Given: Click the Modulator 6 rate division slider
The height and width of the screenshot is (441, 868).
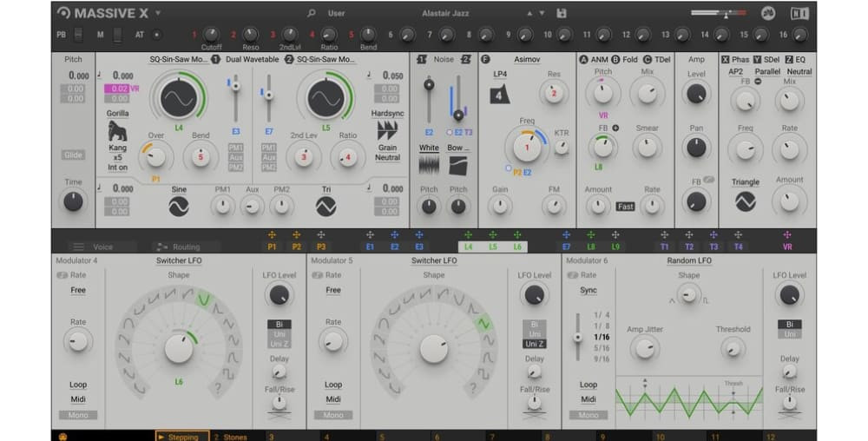Looking at the screenshot, I should tap(577, 335).
